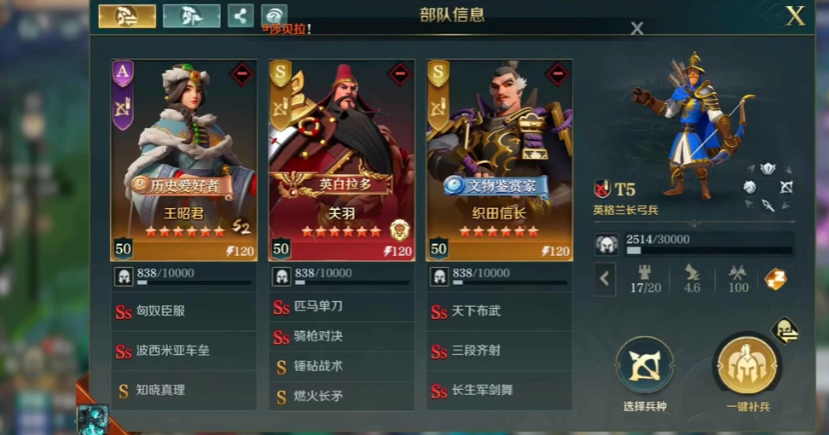829x435 pixels.
Task: Select the 匹马单刀 skill of 关羽
Action: coord(342,307)
